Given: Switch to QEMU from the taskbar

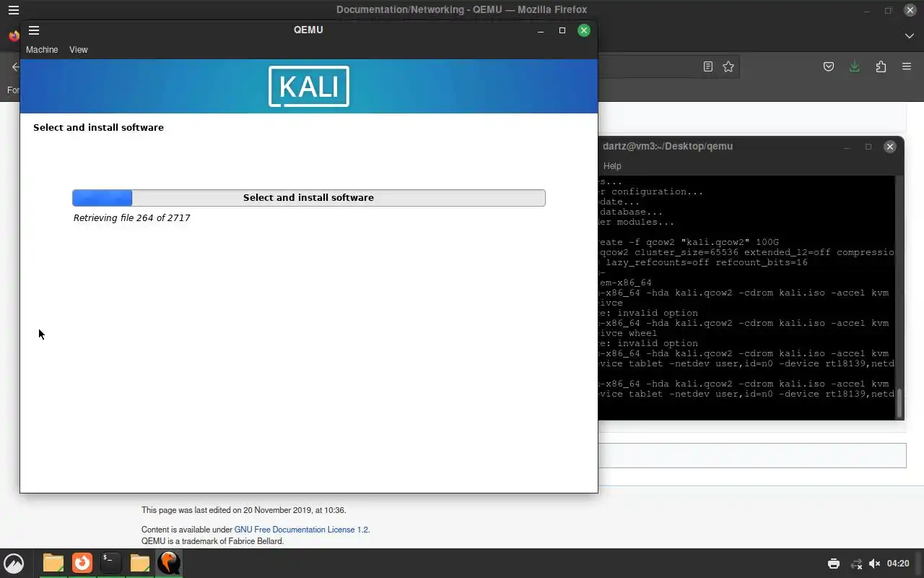Looking at the screenshot, I should pos(169,563).
